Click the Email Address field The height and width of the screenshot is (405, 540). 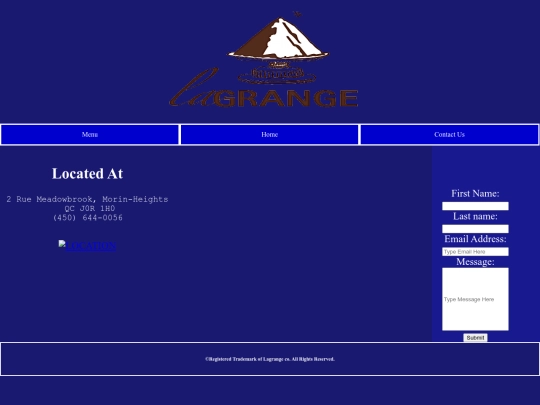pos(475,251)
